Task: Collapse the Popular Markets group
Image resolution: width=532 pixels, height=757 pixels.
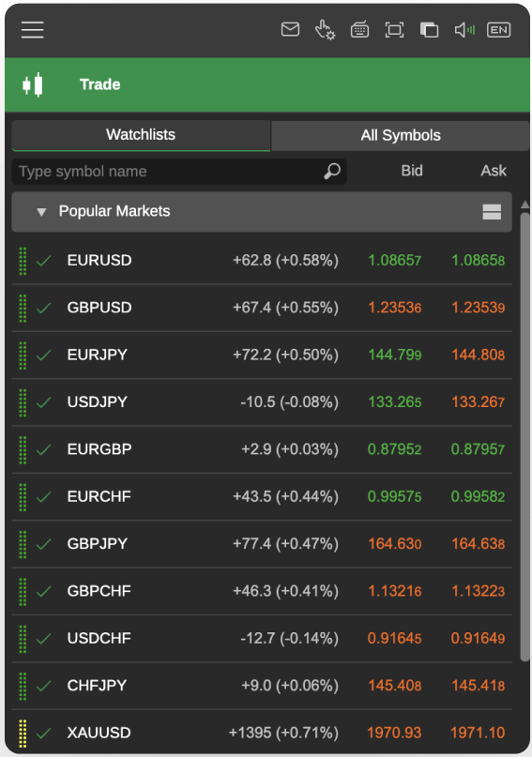Action: [41, 212]
